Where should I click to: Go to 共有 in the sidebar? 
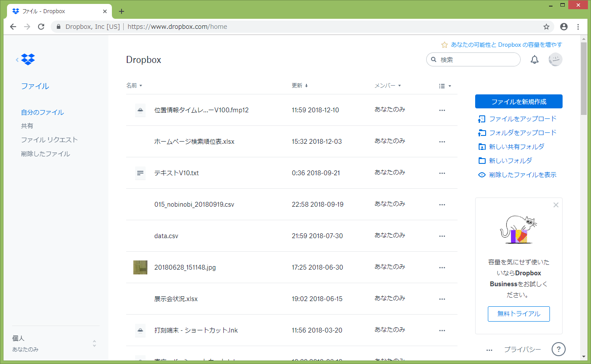point(27,126)
